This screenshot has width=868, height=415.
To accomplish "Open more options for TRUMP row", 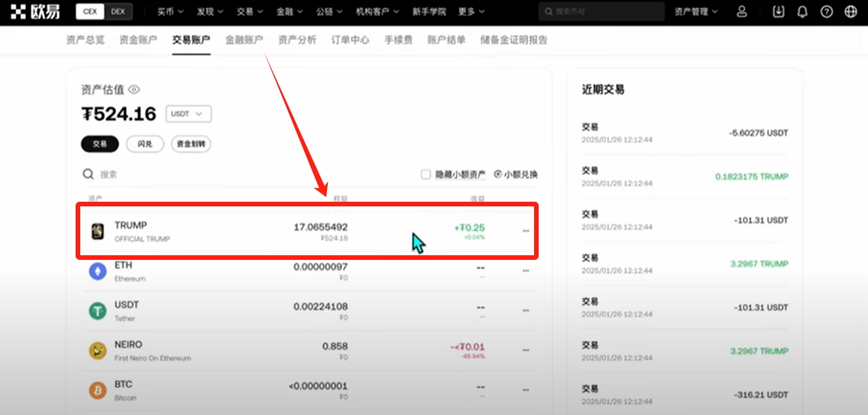I will [526, 231].
